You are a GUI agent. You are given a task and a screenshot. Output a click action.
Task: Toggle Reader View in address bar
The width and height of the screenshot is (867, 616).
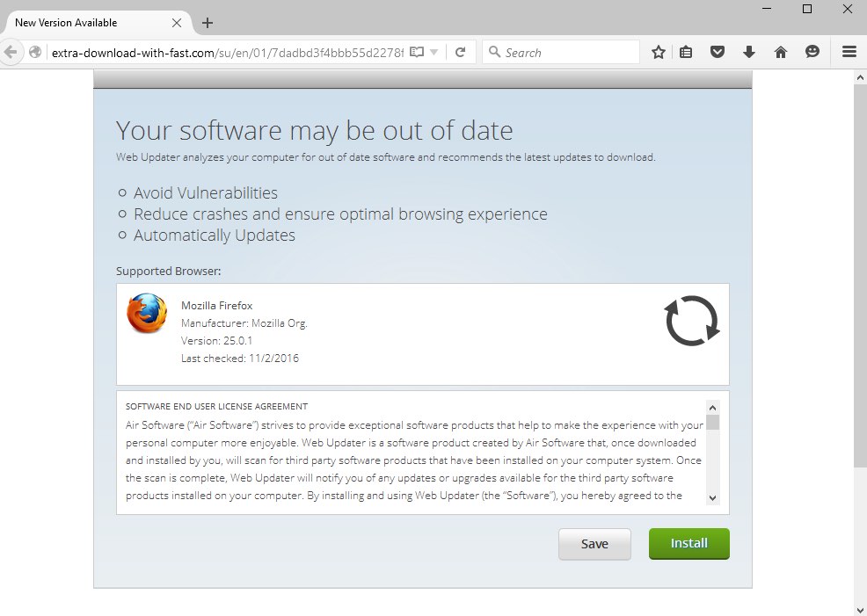coord(418,52)
